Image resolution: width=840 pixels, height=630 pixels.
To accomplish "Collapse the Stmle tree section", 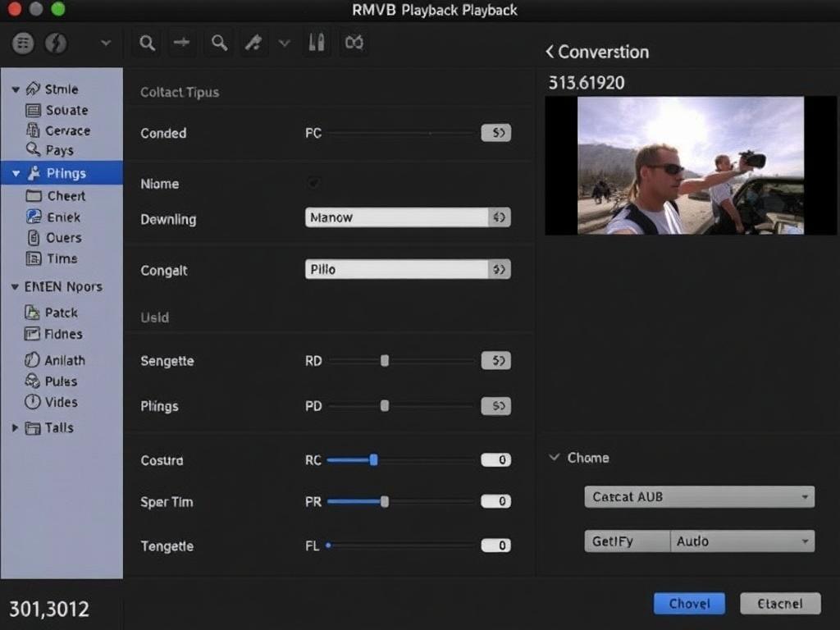I will coord(16,89).
